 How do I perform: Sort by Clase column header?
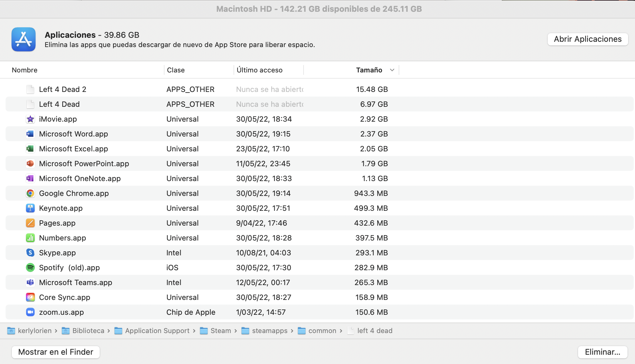tap(176, 70)
